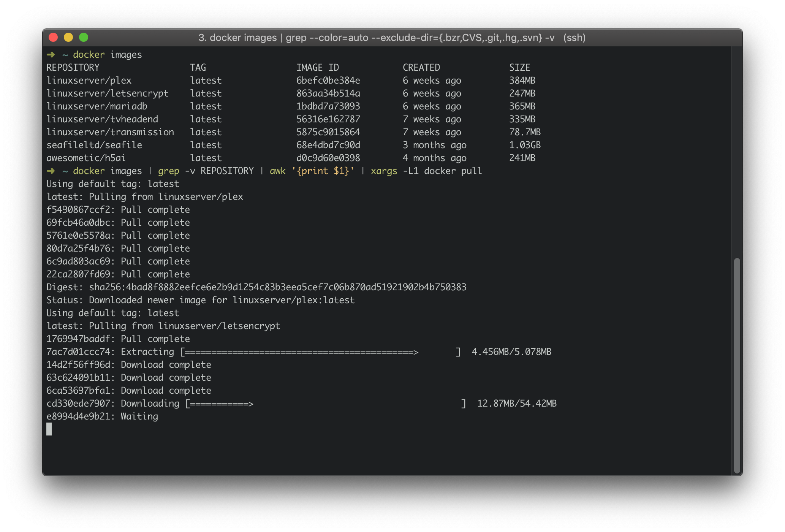The width and height of the screenshot is (785, 532).
Task: Click the first prompt arrow symbol
Action: point(51,55)
